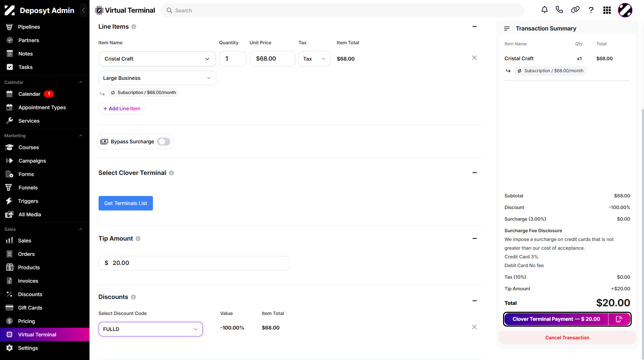Screen dimensions: 644x360
Task: Click the send-to-terminal icon on payment button
Action: pyautogui.click(x=619, y=319)
